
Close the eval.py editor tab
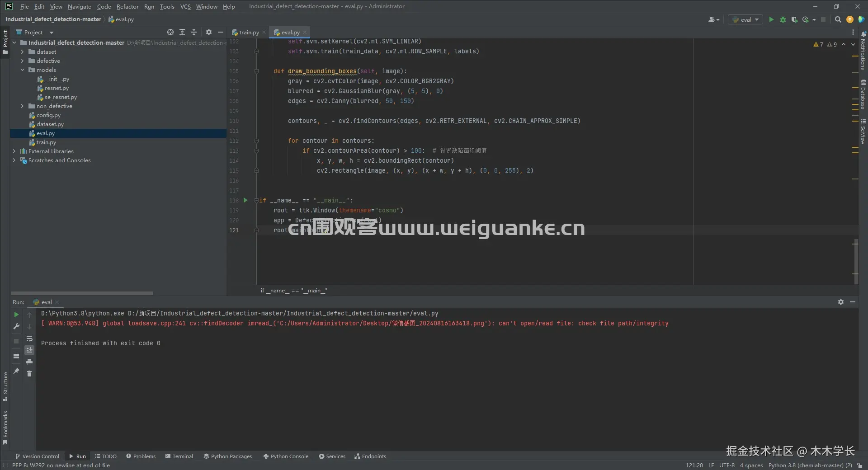tap(305, 32)
